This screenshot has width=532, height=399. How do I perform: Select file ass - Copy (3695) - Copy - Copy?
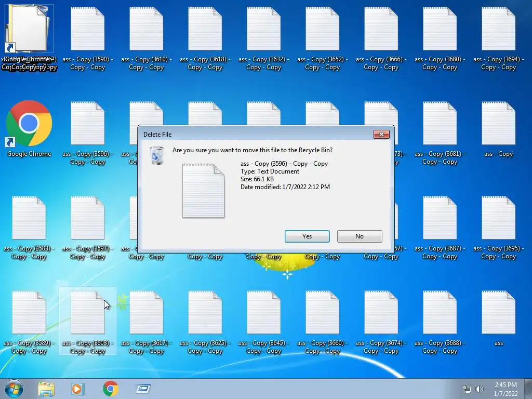point(498,228)
